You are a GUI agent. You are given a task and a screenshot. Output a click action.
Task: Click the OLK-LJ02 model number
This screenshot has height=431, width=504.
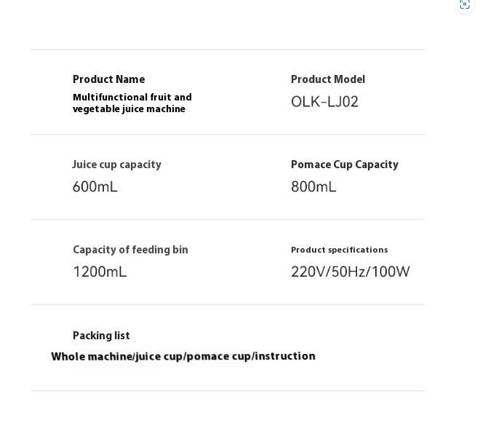coord(324,102)
